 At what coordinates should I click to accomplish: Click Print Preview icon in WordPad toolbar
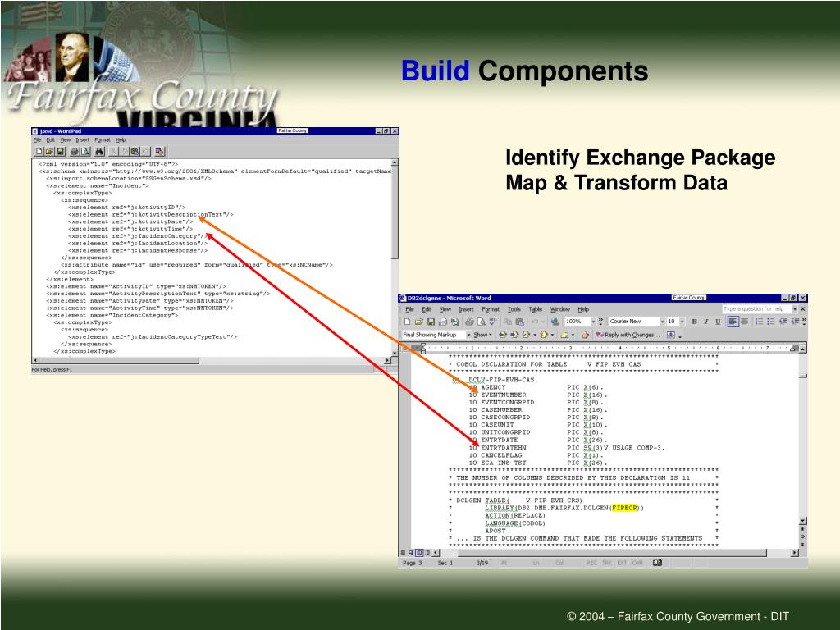click(84, 152)
